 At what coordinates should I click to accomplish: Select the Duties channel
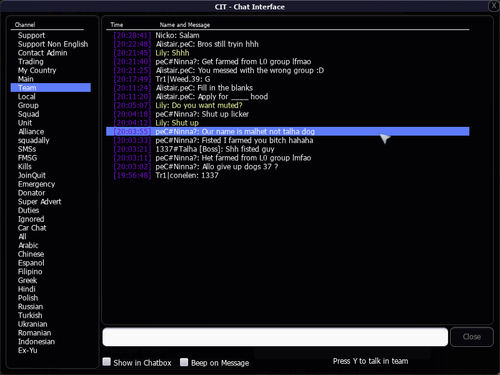29,210
